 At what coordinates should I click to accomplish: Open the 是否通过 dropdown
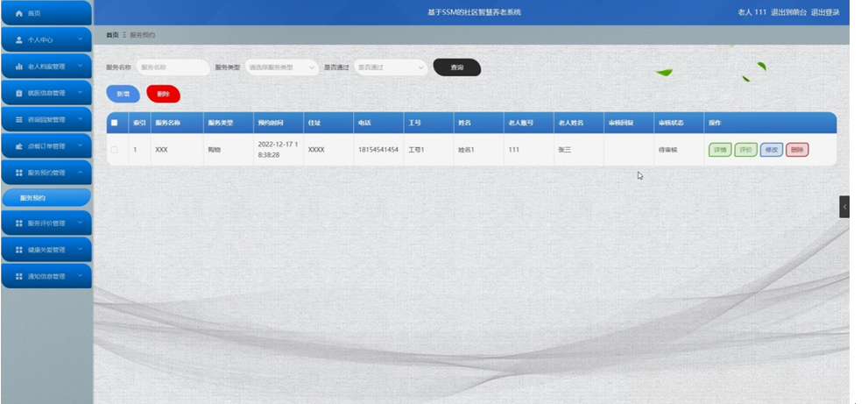391,67
